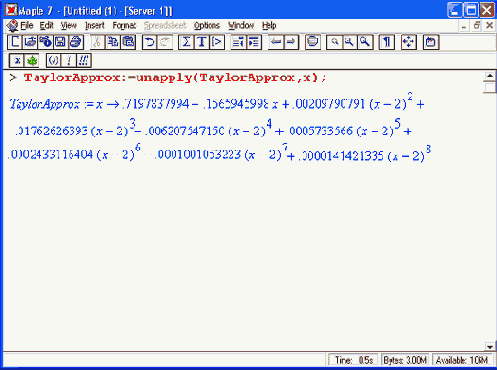Click the Stop computation icon

pos(313,42)
